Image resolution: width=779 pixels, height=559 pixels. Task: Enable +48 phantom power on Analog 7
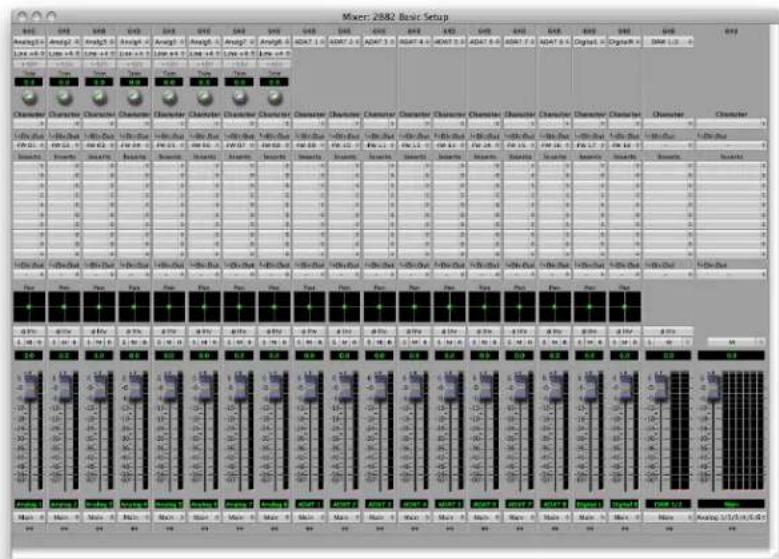(239, 64)
